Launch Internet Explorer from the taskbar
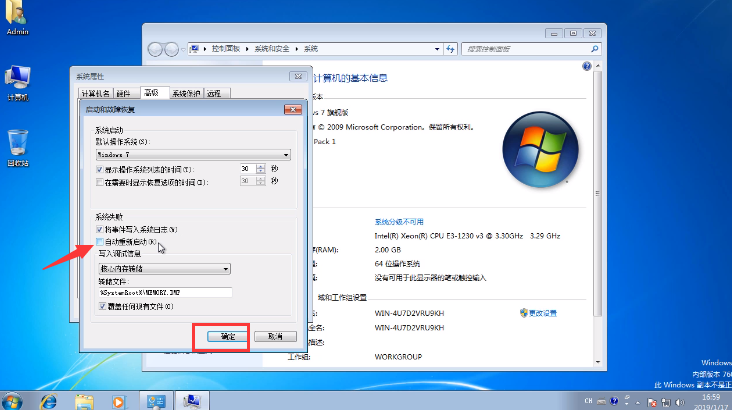The width and height of the screenshot is (732, 410). (x=47, y=400)
